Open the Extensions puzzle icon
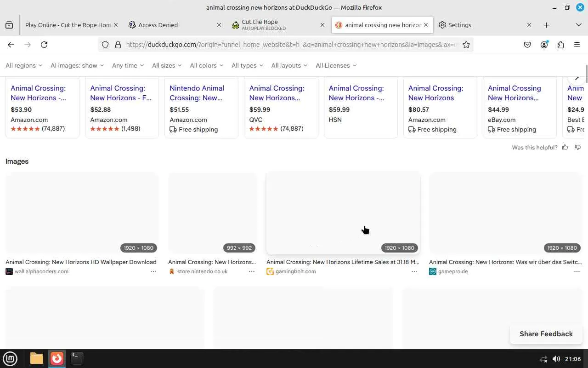The image size is (588, 368). point(560,45)
